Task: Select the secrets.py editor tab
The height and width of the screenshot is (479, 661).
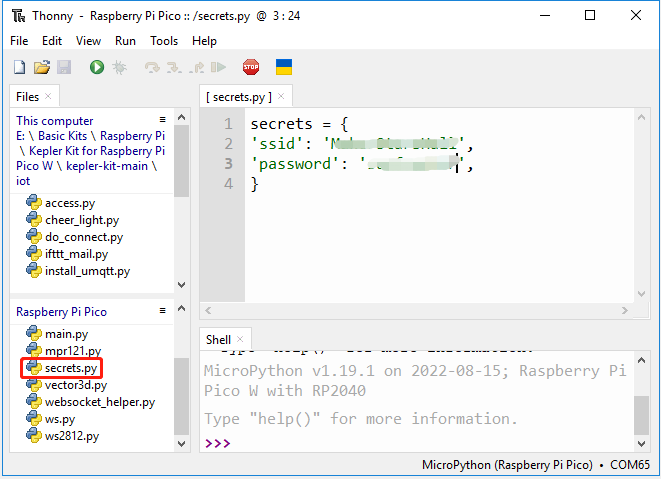Action: coord(239,97)
